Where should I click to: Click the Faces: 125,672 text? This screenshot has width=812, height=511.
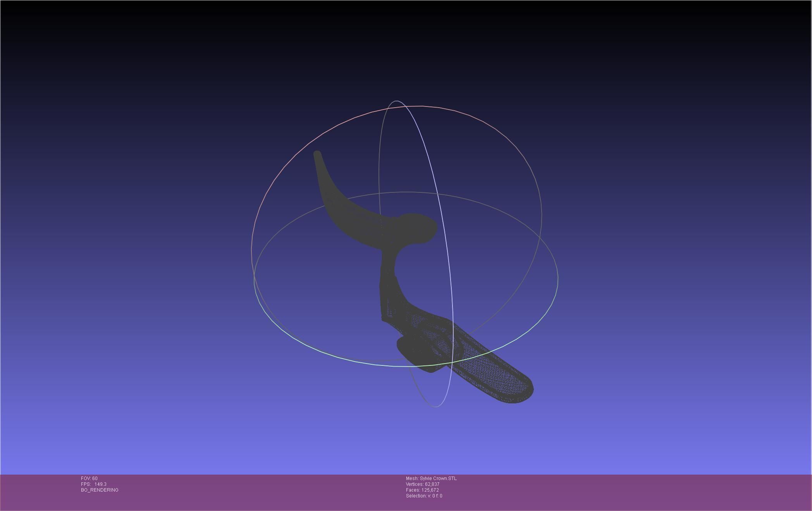[422, 490]
